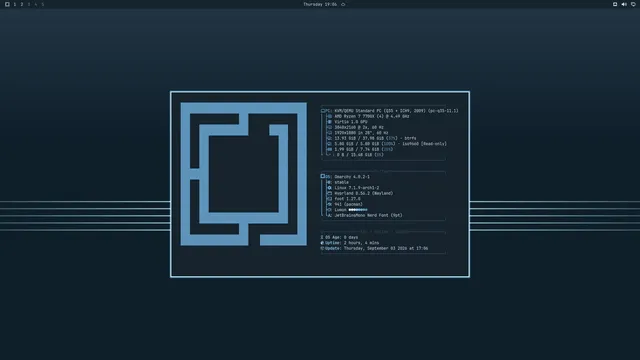The width and height of the screenshot is (640, 360).
Task: Click the display line "3840x2160 @ 2x, 60 Hz"
Action: pos(359,127)
